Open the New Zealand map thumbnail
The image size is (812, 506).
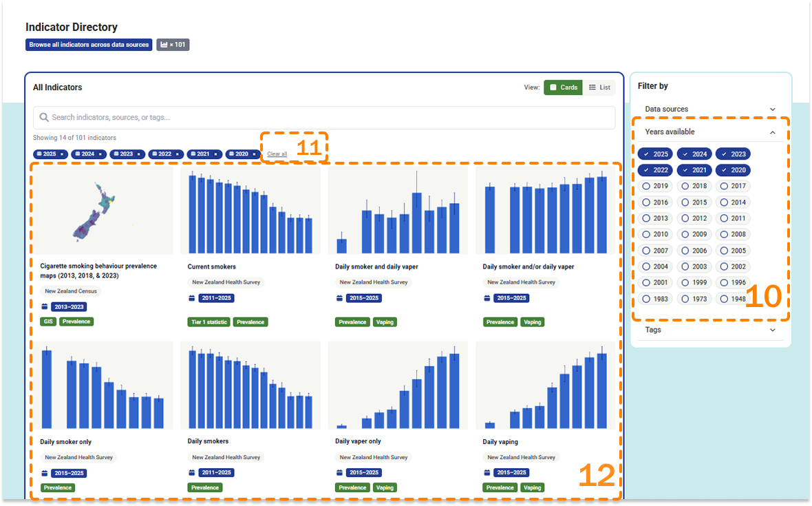click(x=103, y=210)
